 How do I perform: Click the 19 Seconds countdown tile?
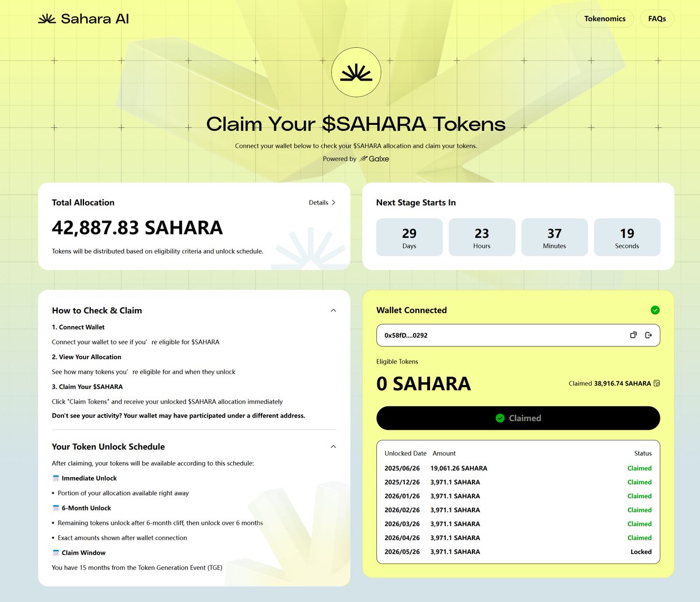click(627, 237)
